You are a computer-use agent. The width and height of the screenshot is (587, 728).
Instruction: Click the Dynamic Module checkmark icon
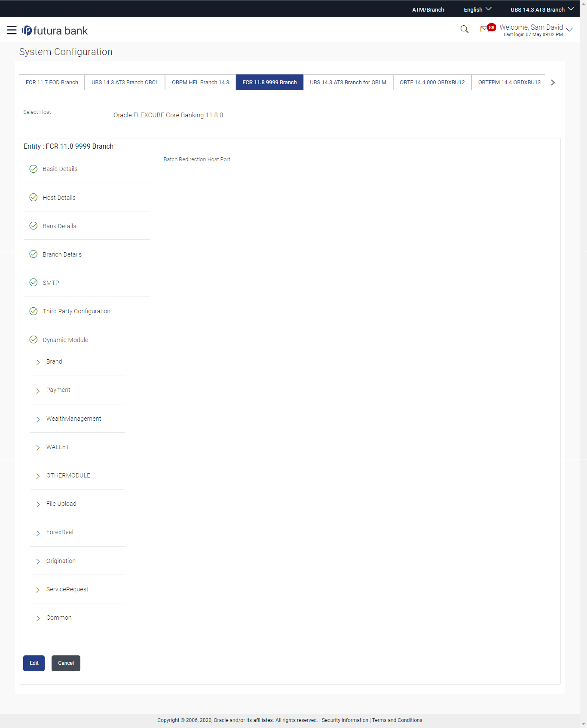[x=34, y=340]
